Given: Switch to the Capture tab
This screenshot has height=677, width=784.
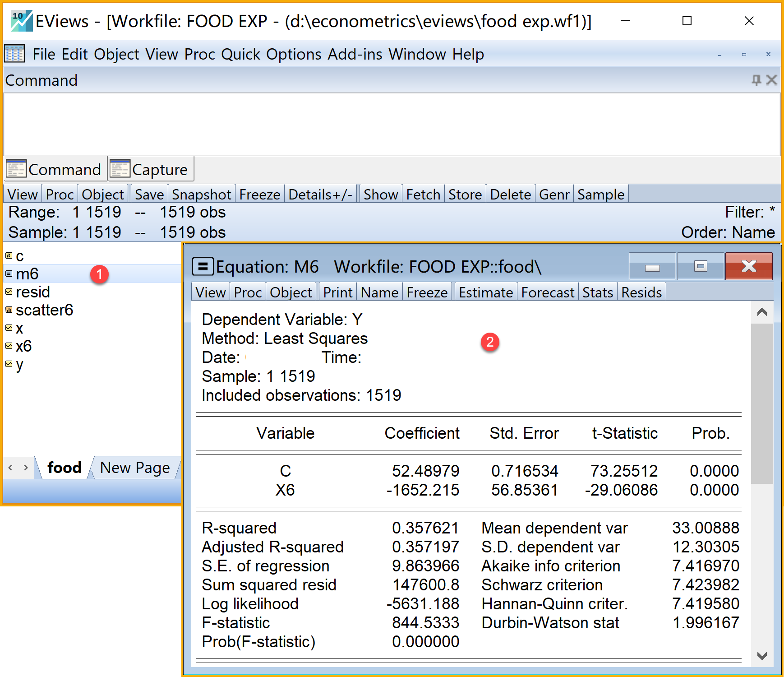Looking at the screenshot, I should pyautogui.click(x=151, y=170).
